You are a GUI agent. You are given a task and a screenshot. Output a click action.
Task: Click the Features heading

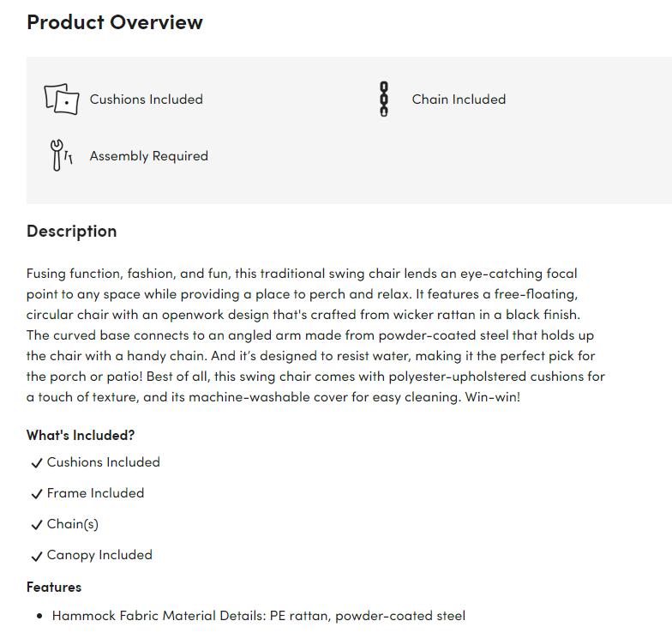[x=54, y=587]
